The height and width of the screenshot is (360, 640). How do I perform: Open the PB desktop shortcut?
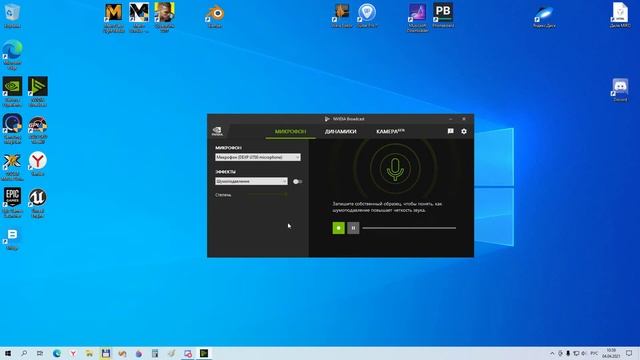(x=443, y=16)
